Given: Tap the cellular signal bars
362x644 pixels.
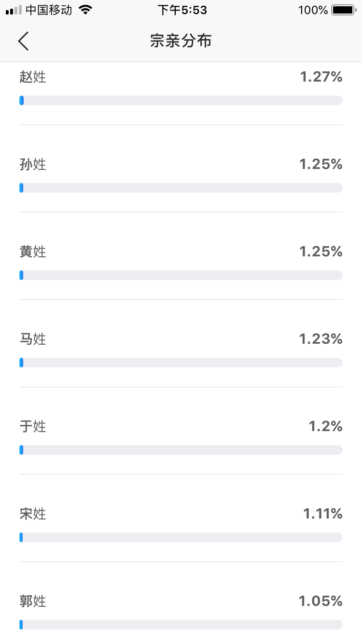Looking at the screenshot, I should (14, 10).
